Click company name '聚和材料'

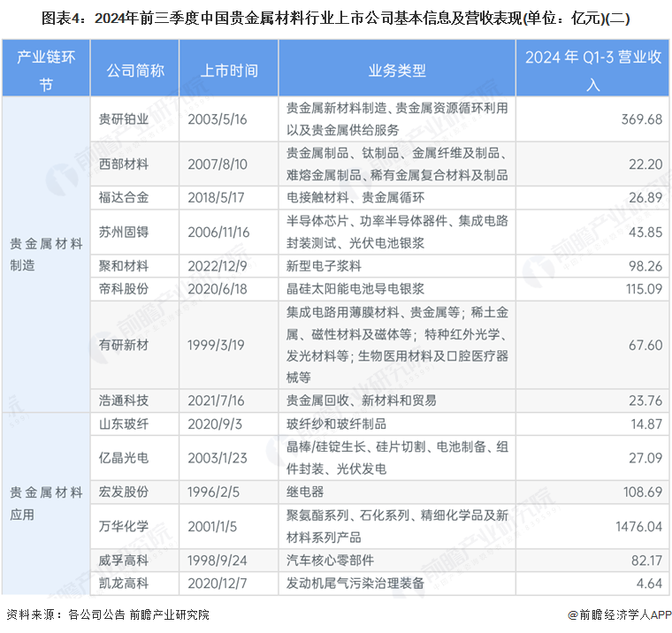(x=124, y=266)
